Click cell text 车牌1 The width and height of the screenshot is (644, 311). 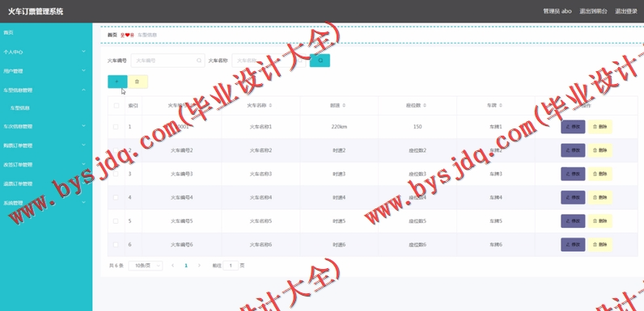(x=496, y=127)
